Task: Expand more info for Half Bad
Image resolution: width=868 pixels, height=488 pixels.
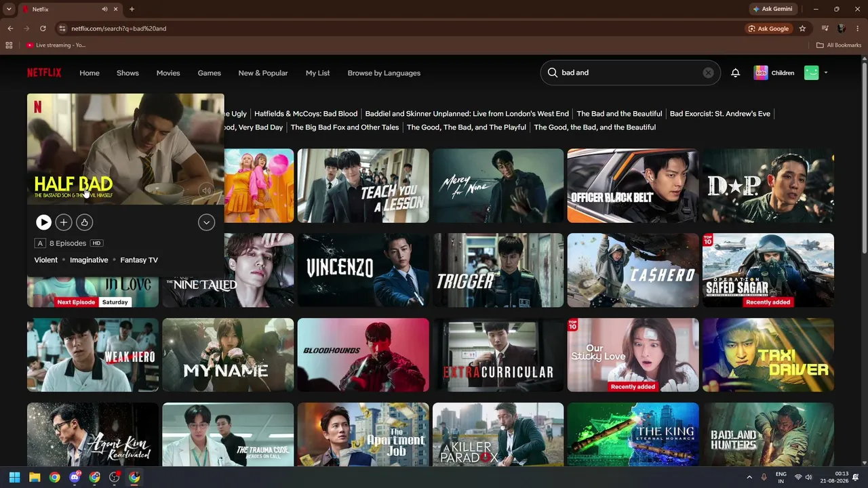Action: tap(206, 222)
